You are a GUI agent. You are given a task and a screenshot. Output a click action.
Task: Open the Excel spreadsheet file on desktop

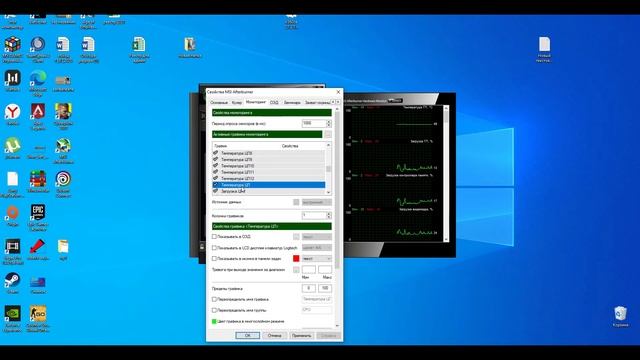pyautogui.click(x=139, y=44)
